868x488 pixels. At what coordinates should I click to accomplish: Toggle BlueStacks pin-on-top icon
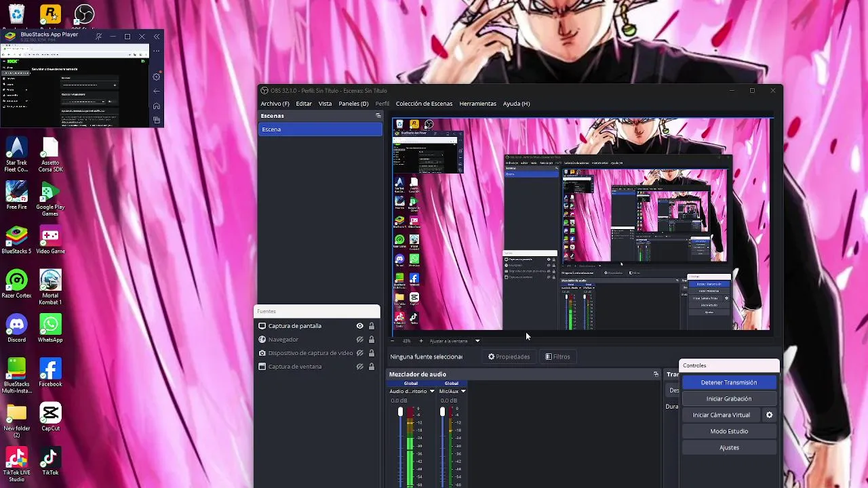[98, 37]
